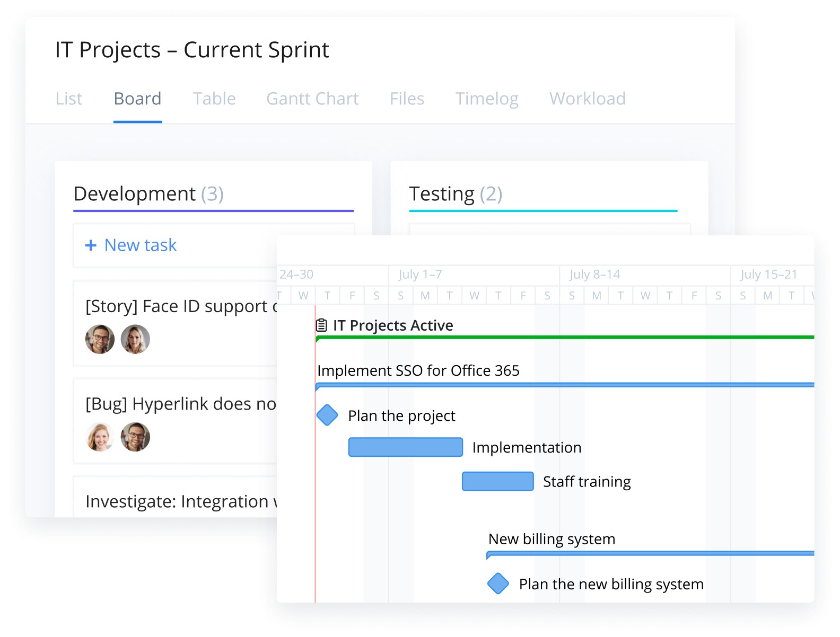
Task: Click blonde woman avatar on Face ID story
Action: point(135,339)
